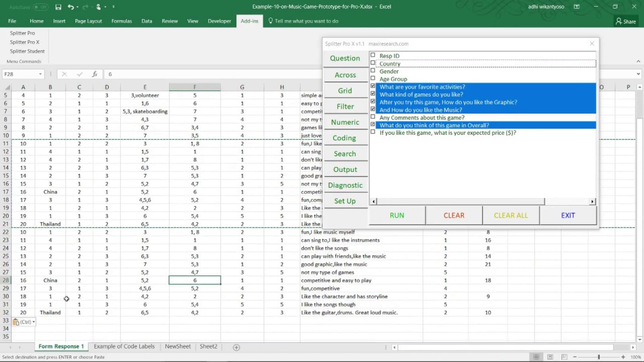
Task: Toggle the AutoSave switch
Action: (x=40, y=7)
